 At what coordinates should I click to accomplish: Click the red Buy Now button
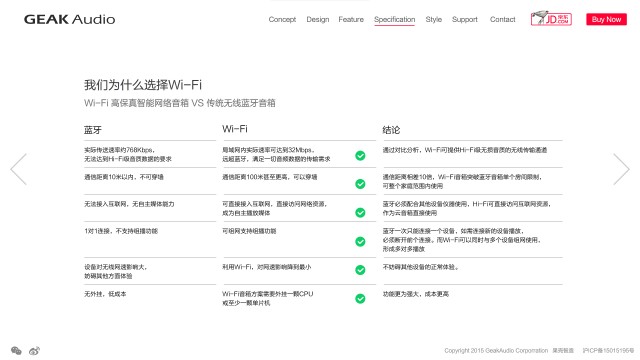607,19
